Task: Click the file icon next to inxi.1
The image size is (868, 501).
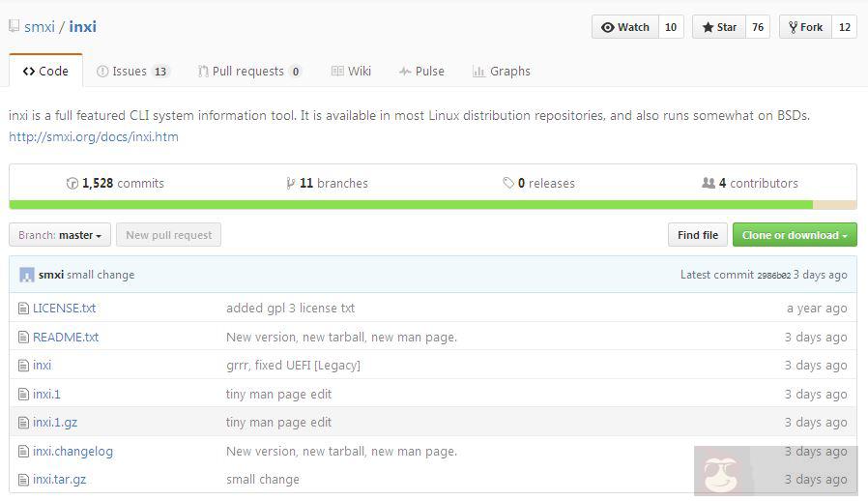Action: pyautogui.click(x=23, y=394)
